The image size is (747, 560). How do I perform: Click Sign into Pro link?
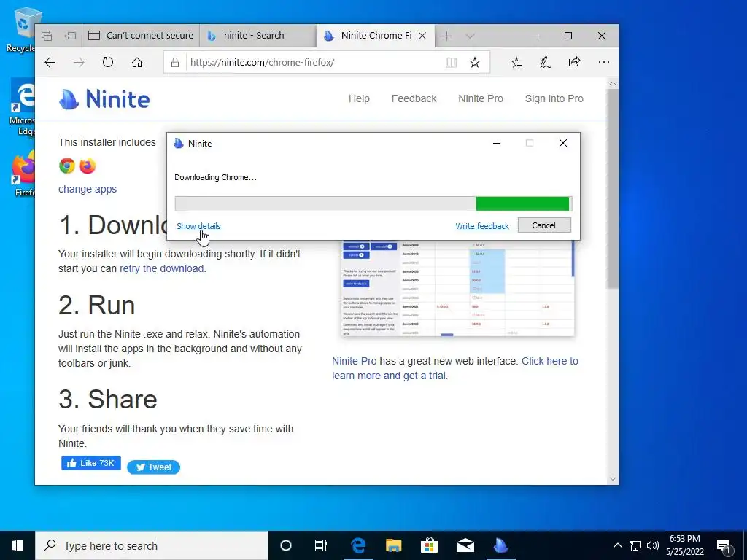(554, 98)
